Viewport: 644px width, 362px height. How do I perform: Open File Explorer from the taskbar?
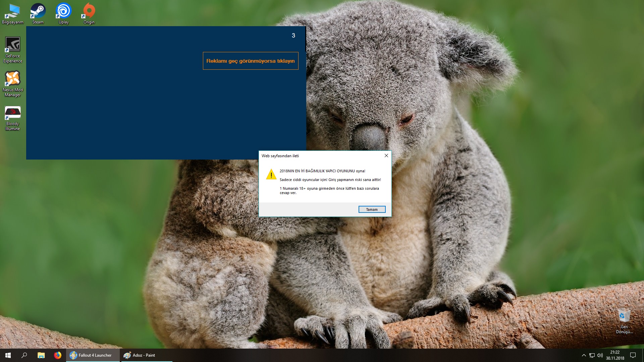pos(41,355)
